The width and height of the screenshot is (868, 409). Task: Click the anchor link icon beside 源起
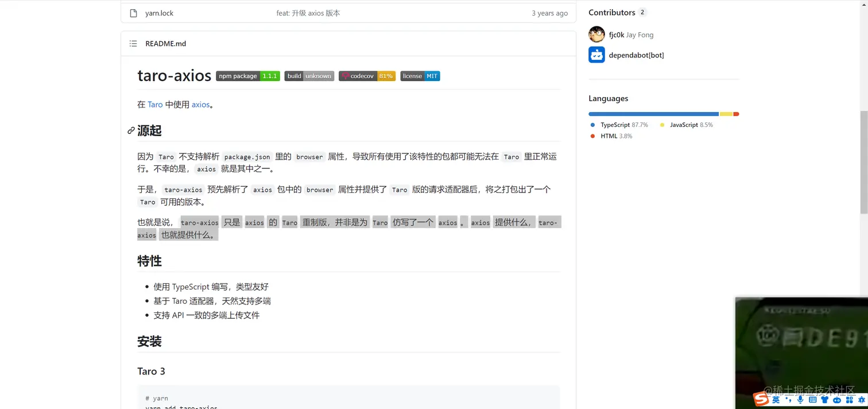coord(131,131)
